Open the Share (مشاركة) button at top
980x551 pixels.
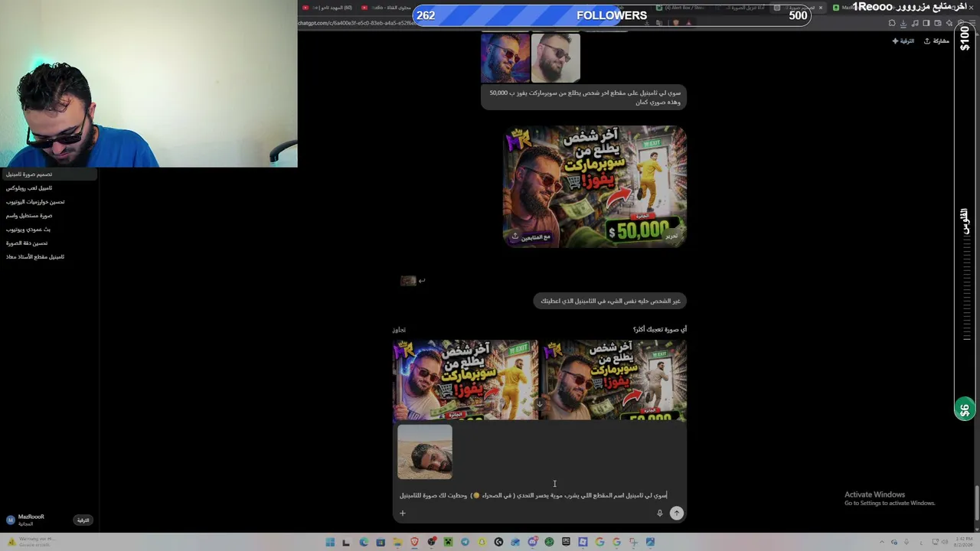click(936, 41)
